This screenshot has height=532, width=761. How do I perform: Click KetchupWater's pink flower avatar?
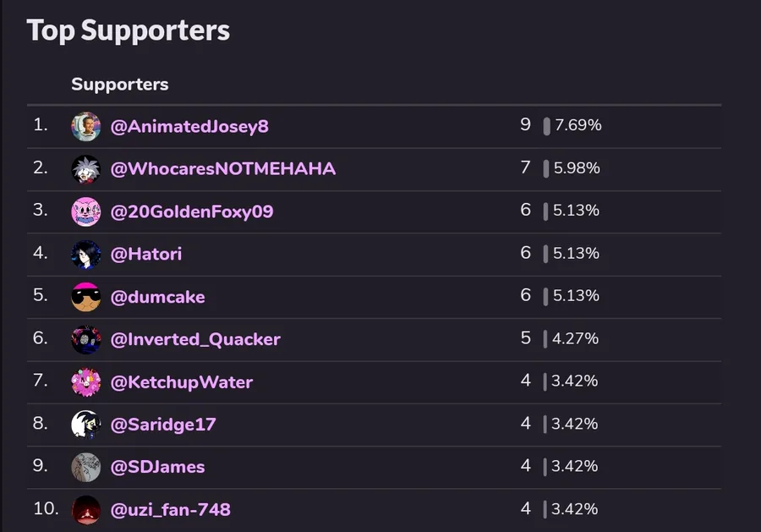pyautogui.click(x=86, y=382)
